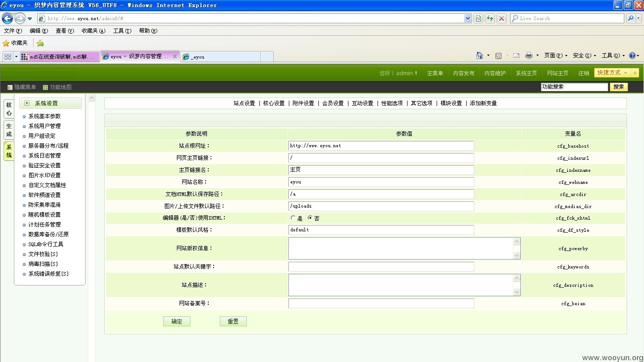Open the 页面(P) command bar menu
Screen dimensions: 644x362
[556, 55]
